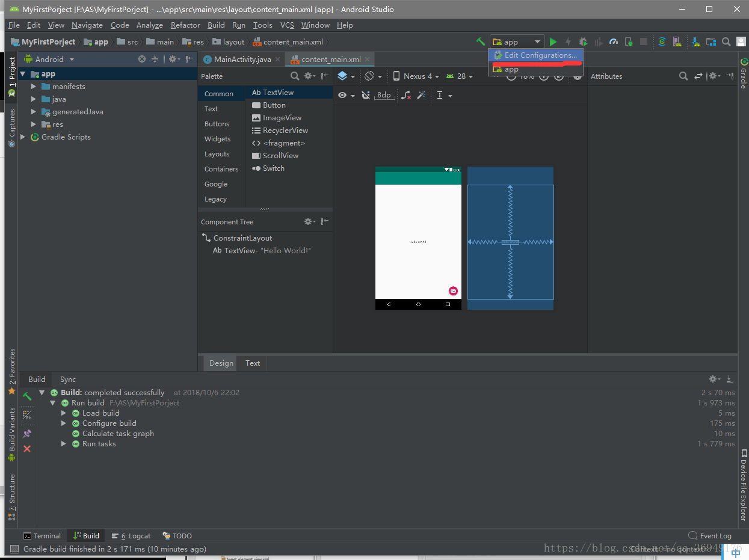
Task: Hide the Project panel with its header arrow icon
Action: [190, 59]
